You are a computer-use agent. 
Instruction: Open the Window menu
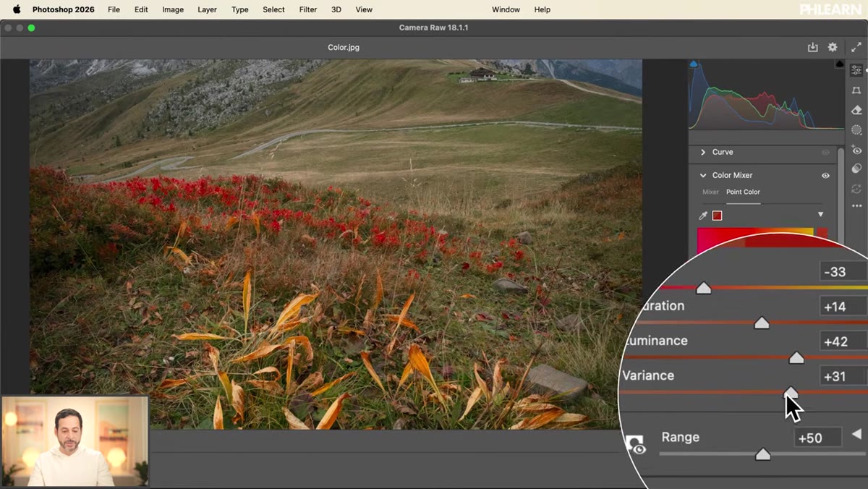tap(506, 9)
